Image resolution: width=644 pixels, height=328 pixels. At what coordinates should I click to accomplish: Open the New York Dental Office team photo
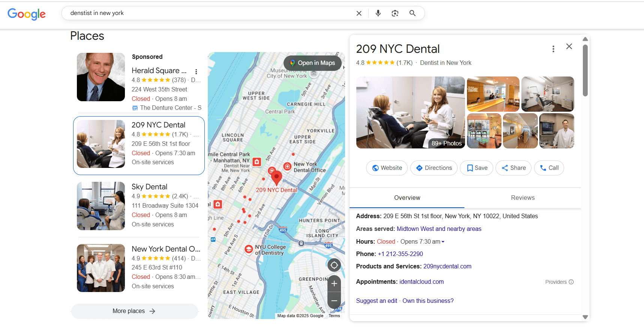click(101, 268)
